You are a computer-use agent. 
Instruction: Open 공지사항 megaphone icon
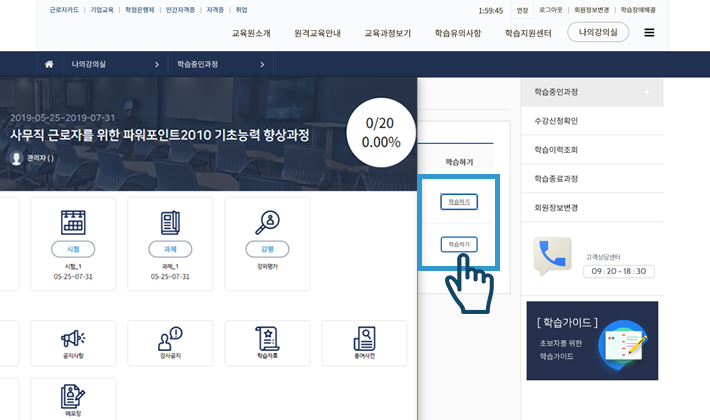[x=73, y=338]
